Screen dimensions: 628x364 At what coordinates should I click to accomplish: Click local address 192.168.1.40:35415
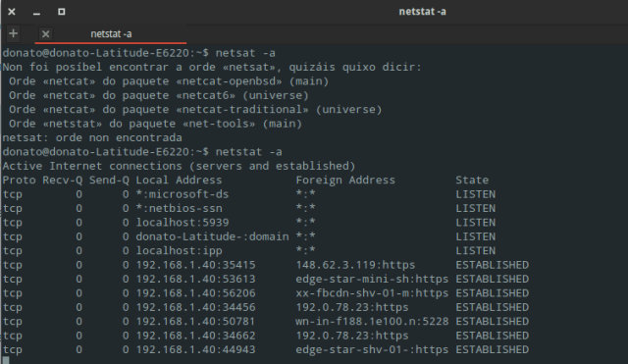pos(195,265)
